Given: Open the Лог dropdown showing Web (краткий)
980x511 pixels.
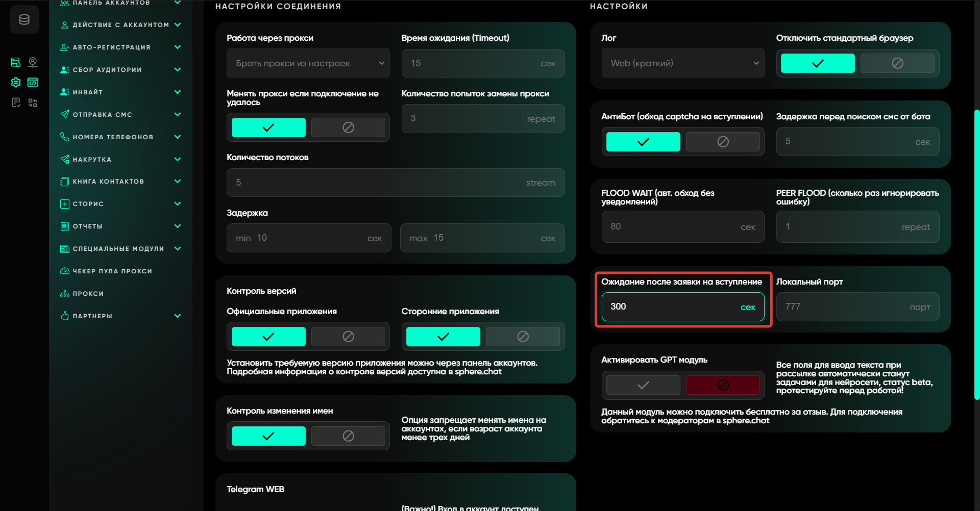Looking at the screenshot, I should point(683,63).
